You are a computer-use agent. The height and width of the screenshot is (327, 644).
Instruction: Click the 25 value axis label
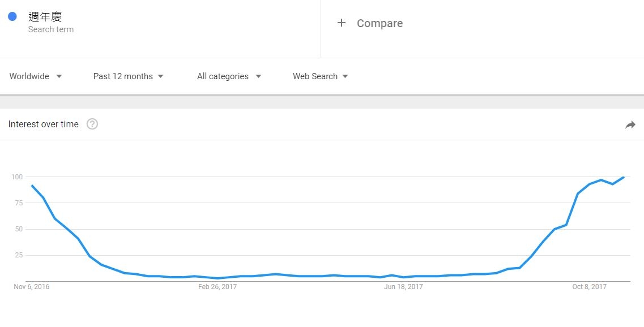18,255
